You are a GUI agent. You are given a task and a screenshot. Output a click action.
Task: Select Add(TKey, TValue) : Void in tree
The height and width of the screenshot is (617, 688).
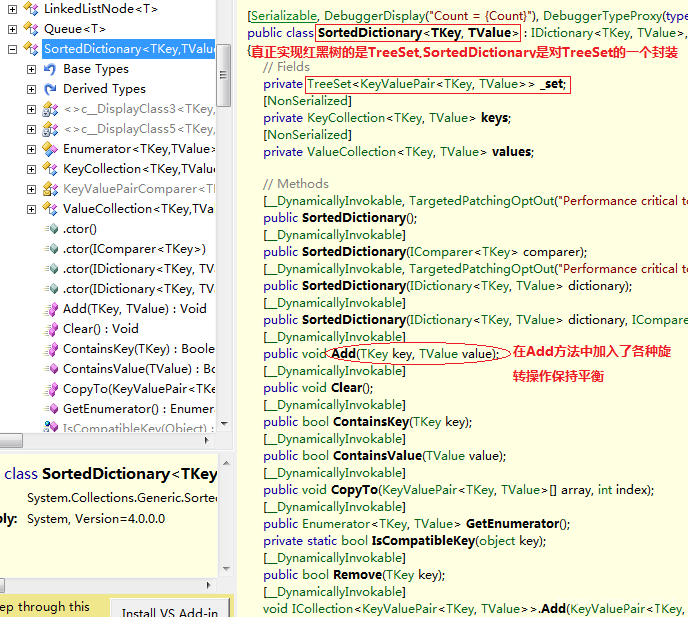tap(134, 309)
